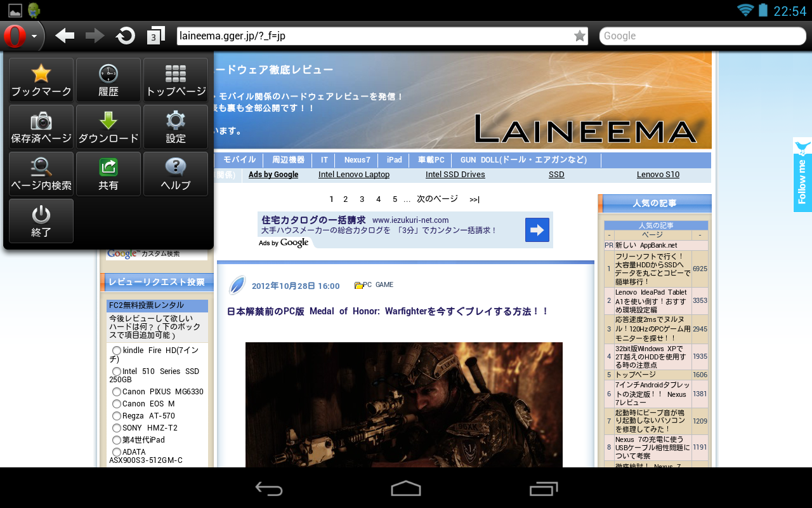This screenshot has height=508, width=812.
Task: Go forward with the right arrow
Action: [x=95, y=36]
